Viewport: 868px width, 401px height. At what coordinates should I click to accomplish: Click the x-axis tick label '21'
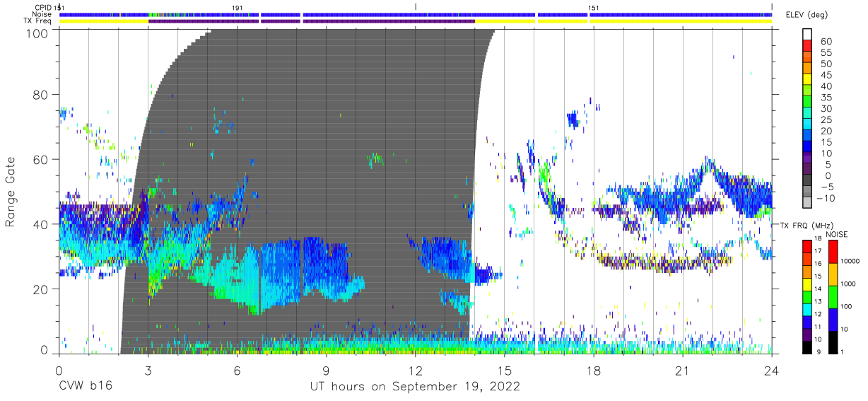point(683,370)
